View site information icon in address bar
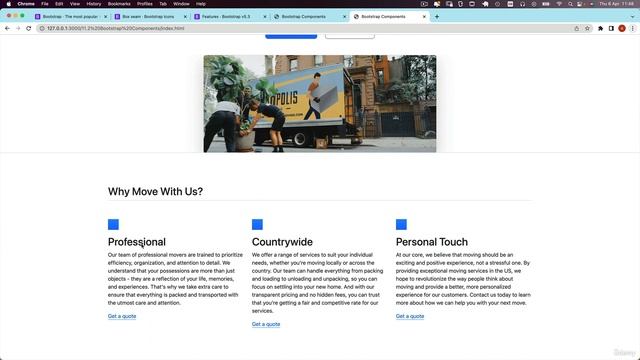The width and height of the screenshot is (640, 360). [x=42, y=28]
